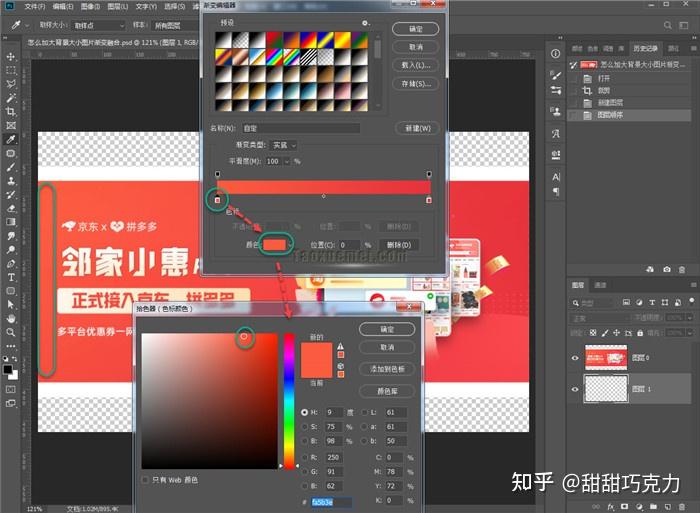The height and width of the screenshot is (513, 700).
Task: Select the Frame tool
Action: click(11, 125)
